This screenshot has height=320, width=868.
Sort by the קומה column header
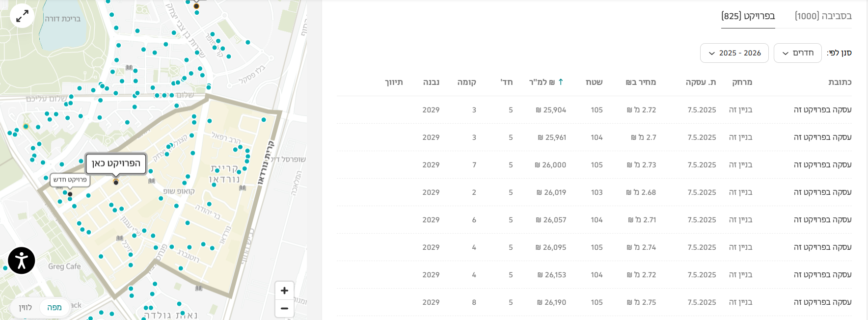click(x=466, y=82)
